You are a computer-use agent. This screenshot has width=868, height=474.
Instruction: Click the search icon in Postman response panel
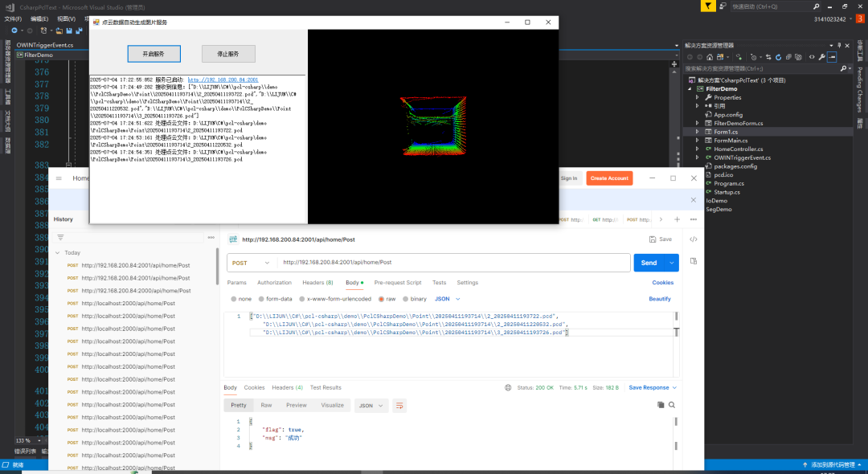(x=672, y=406)
